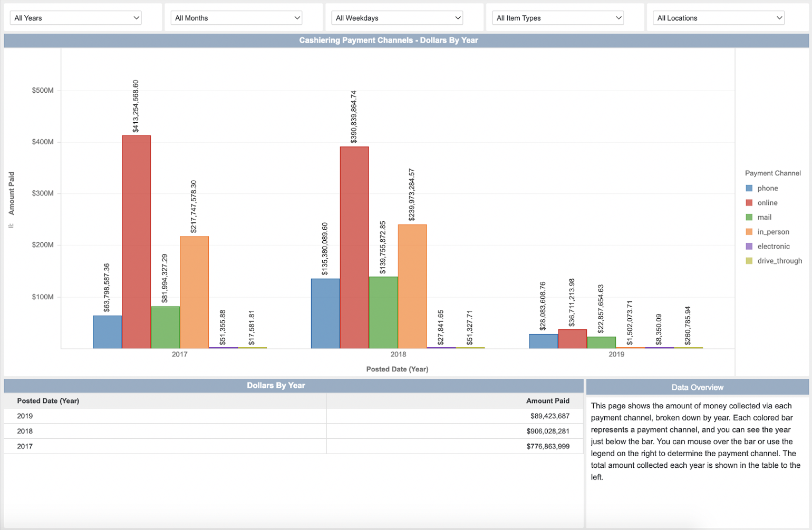This screenshot has height=530, width=812.
Task: Click the Posted Date (Year) column header
Action: coord(48,401)
